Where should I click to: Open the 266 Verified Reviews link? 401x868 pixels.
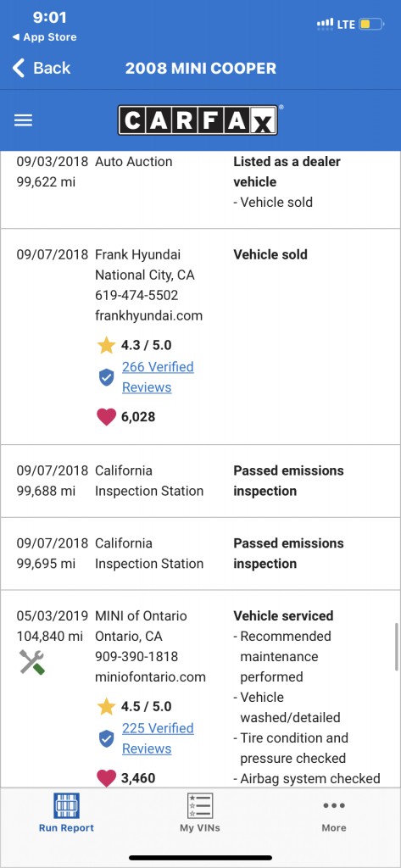pos(158,377)
